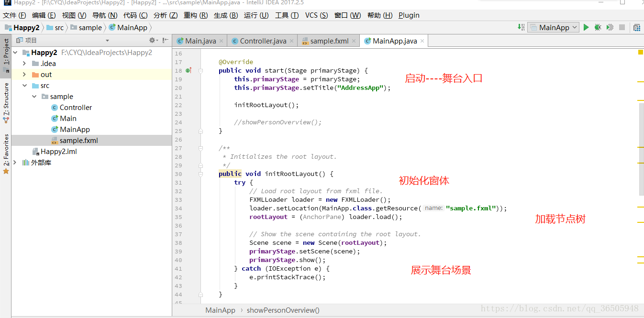This screenshot has width=644, height=318.
Task: Select MainApp class in project tree
Action: (x=75, y=130)
